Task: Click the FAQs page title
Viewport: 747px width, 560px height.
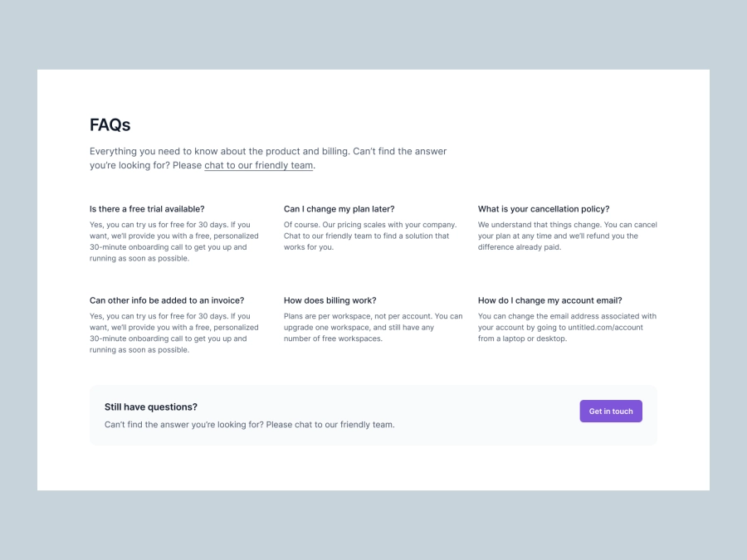Action: click(x=110, y=124)
